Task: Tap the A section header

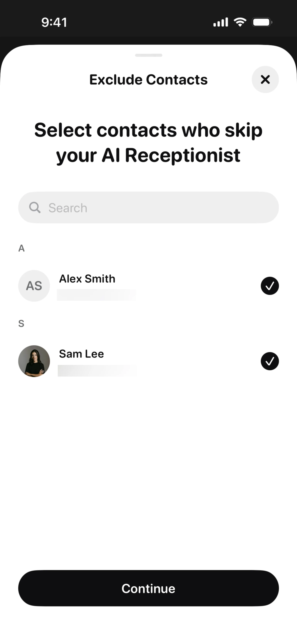Action: [22, 248]
